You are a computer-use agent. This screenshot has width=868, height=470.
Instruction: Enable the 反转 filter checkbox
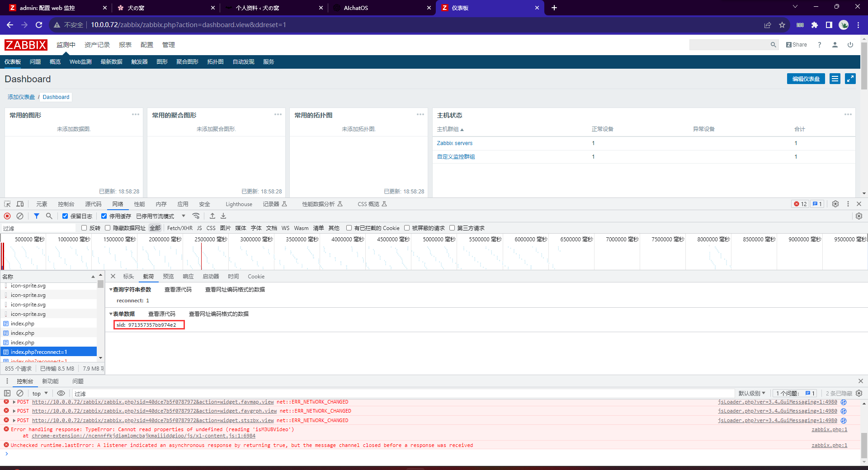coord(84,228)
